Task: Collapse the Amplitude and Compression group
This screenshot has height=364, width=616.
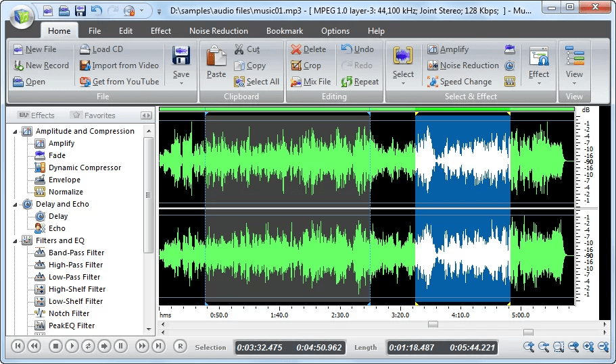Action: coord(15,132)
